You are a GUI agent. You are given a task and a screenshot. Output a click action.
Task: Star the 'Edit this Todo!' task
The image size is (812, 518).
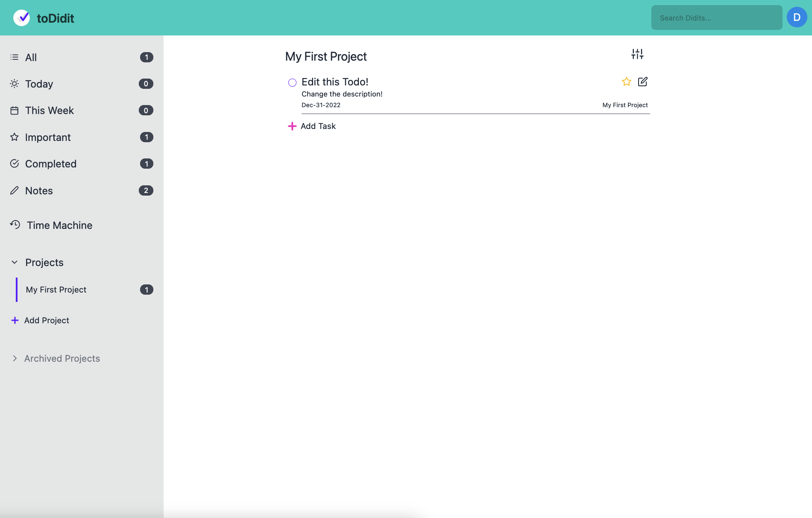[627, 82]
